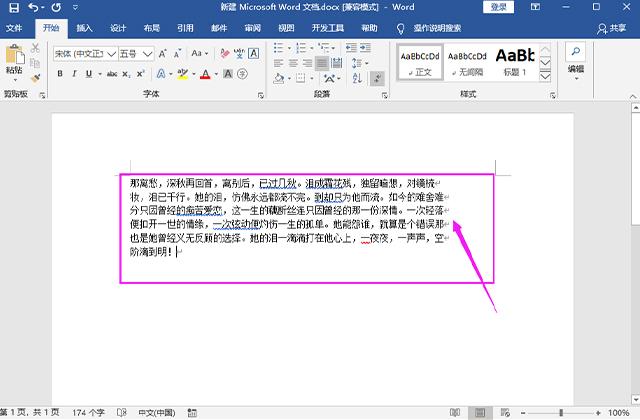The height and width of the screenshot is (420, 640).
Task: Switch to the 引用 References tab
Action: point(185,28)
